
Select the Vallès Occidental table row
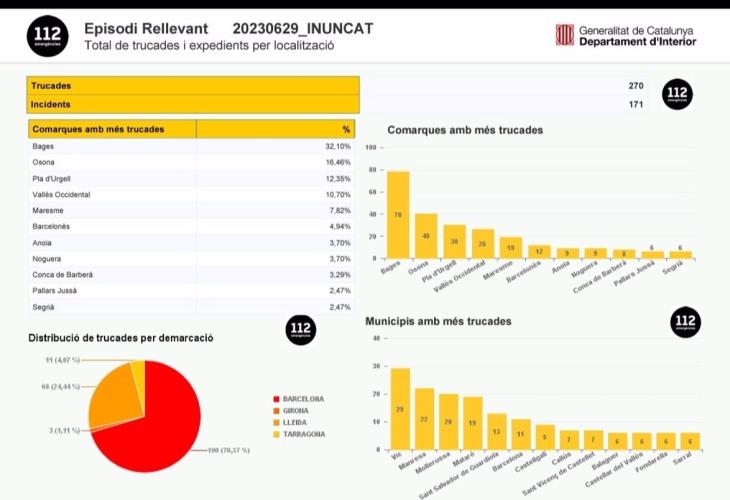click(x=192, y=194)
